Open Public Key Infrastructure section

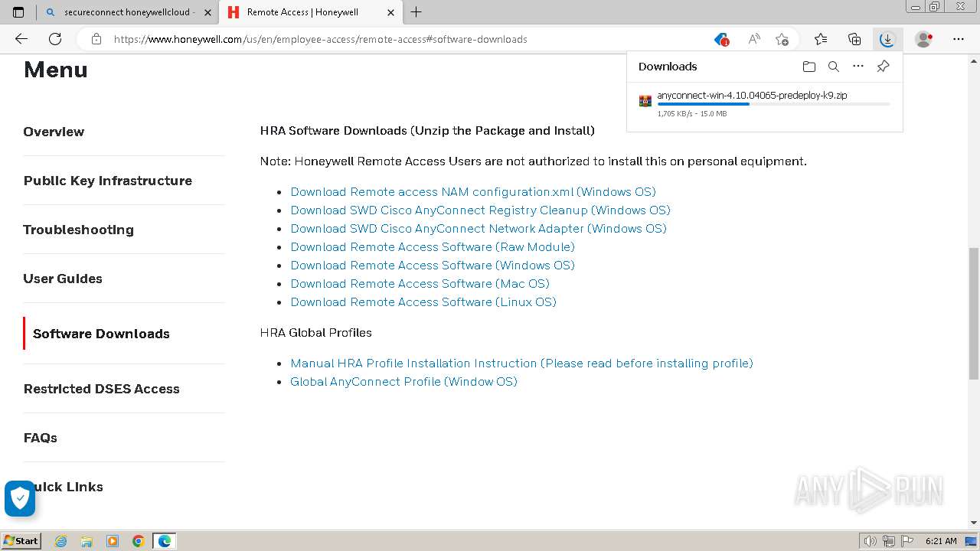(108, 181)
